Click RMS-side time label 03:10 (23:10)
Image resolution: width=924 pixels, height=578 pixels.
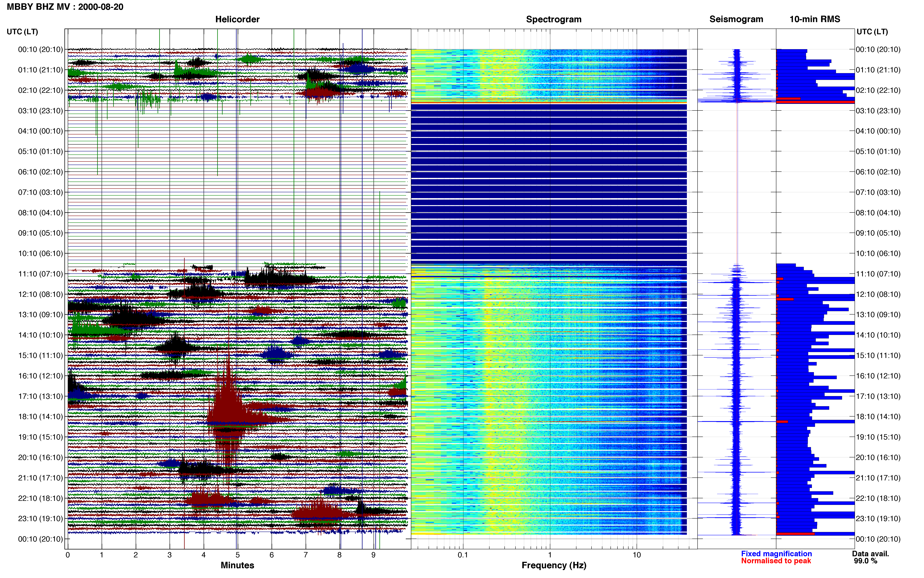[x=878, y=111]
